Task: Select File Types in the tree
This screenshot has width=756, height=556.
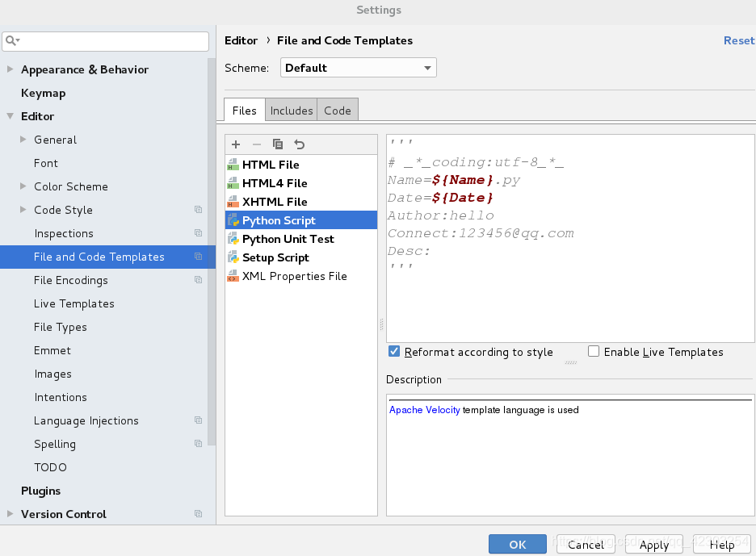Action: click(x=61, y=327)
